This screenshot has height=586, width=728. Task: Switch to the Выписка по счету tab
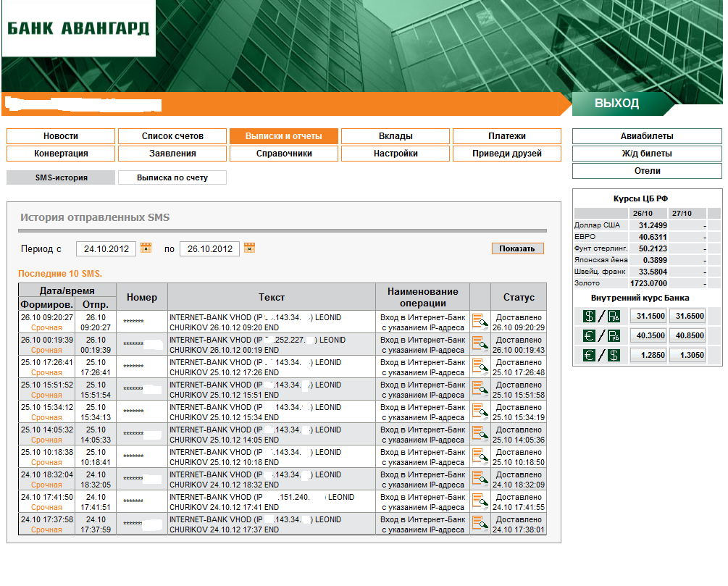tap(172, 177)
